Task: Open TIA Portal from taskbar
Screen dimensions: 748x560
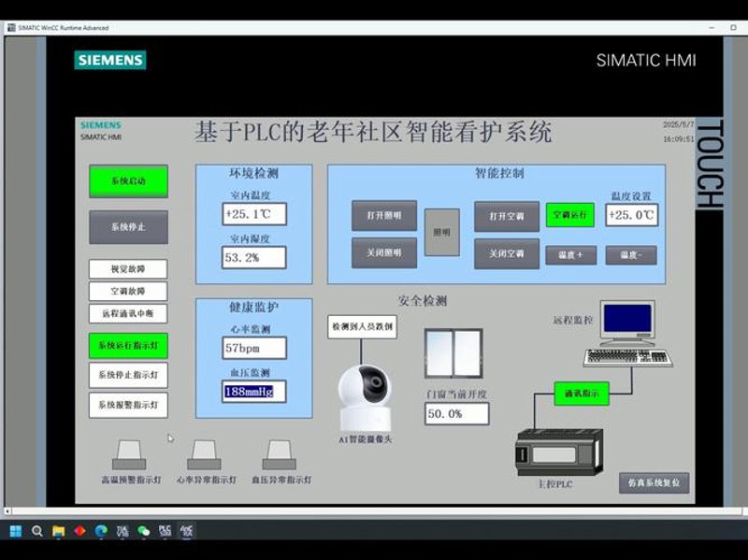Action: click(x=122, y=531)
